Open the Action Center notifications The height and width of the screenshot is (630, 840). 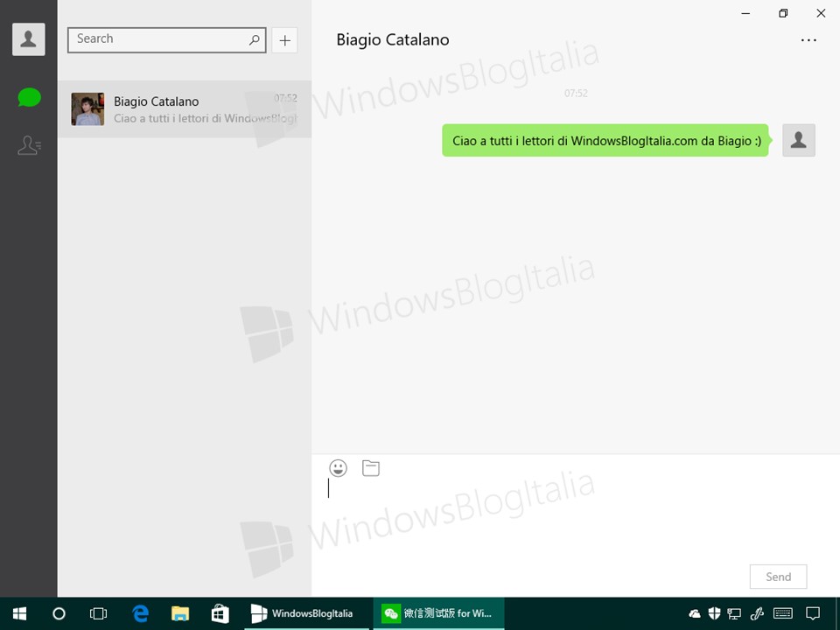(813, 613)
